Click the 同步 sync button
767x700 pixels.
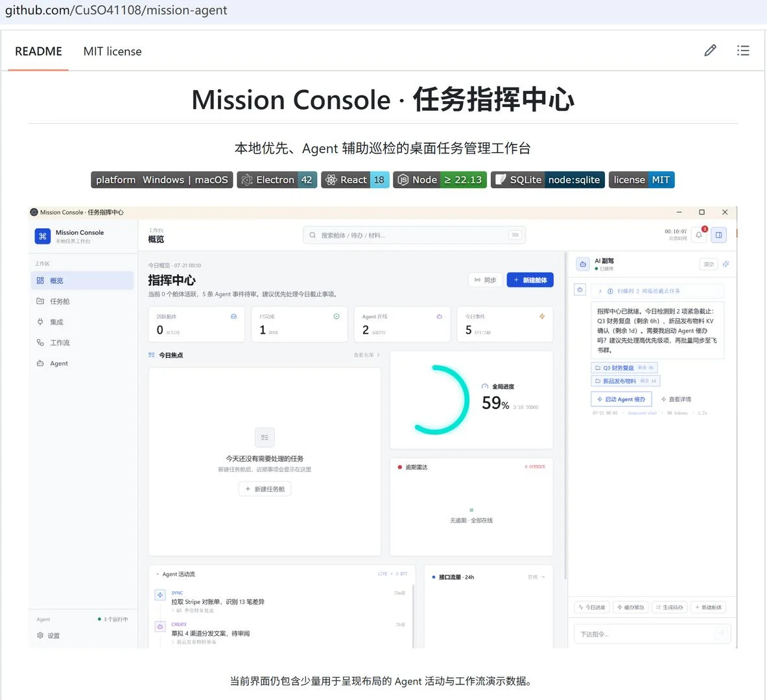(x=485, y=280)
